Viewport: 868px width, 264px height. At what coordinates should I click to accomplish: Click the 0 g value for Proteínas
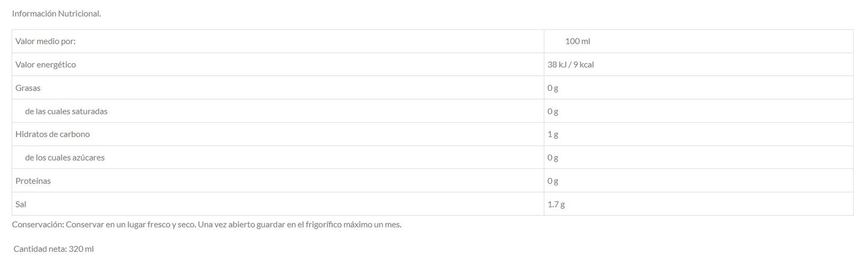click(553, 180)
